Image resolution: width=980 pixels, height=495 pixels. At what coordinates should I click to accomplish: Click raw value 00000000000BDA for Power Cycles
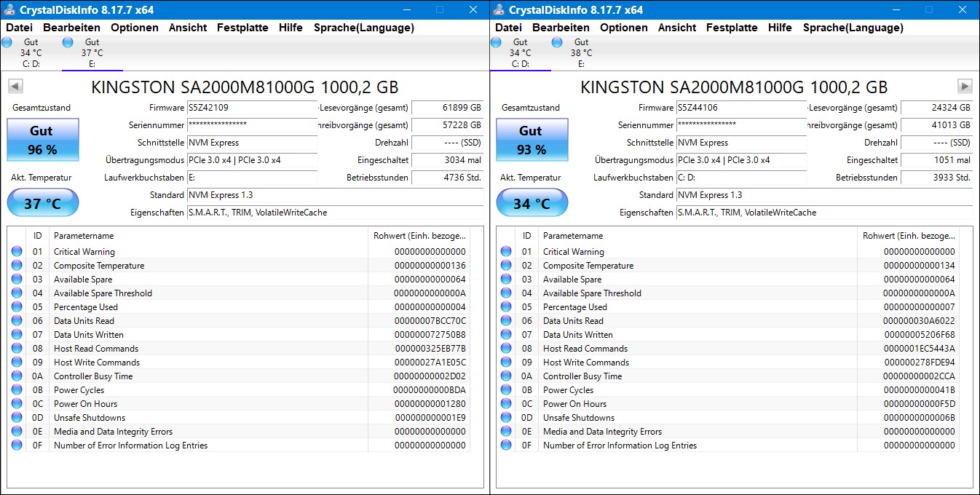(430, 390)
